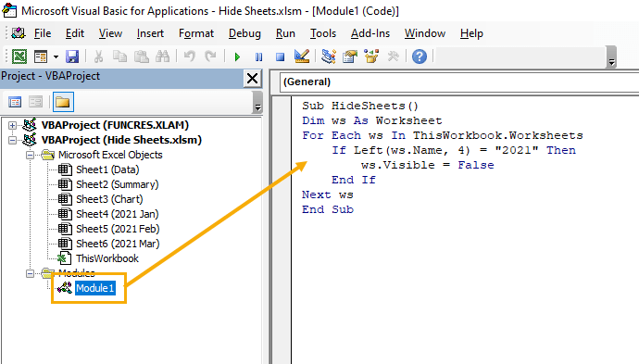Select Microsoft Excel Objects folder

pos(110,155)
